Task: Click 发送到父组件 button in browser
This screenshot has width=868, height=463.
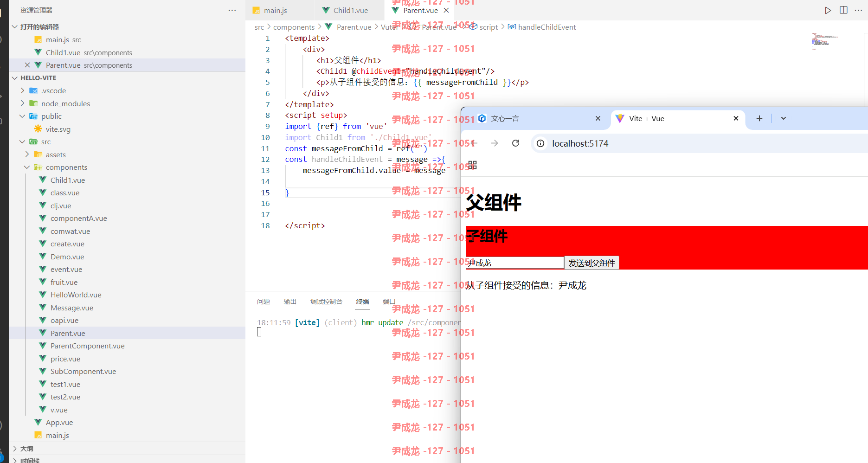Action: click(x=592, y=263)
